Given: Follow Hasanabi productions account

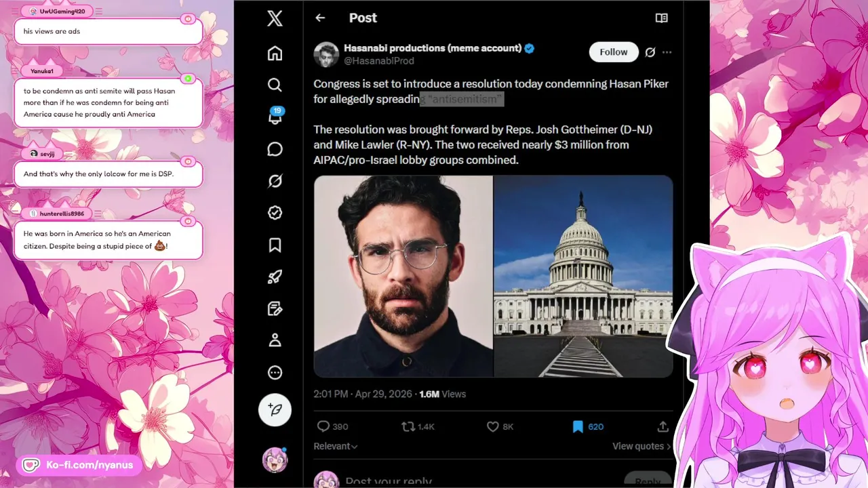Looking at the screenshot, I should [x=614, y=52].
